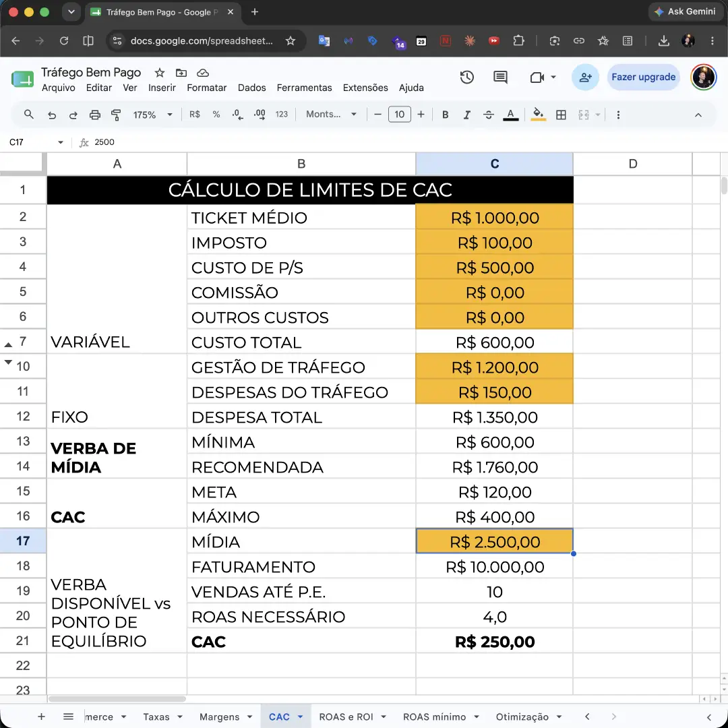728x728 pixels.
Task: Hide the menus with collapse arrow
Action: [698, 115]
